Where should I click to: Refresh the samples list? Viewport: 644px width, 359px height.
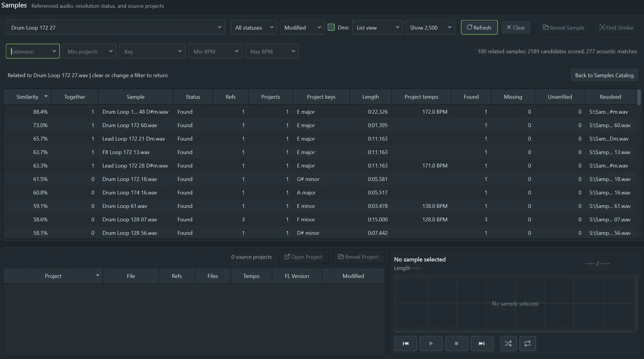tap(479, 27)
